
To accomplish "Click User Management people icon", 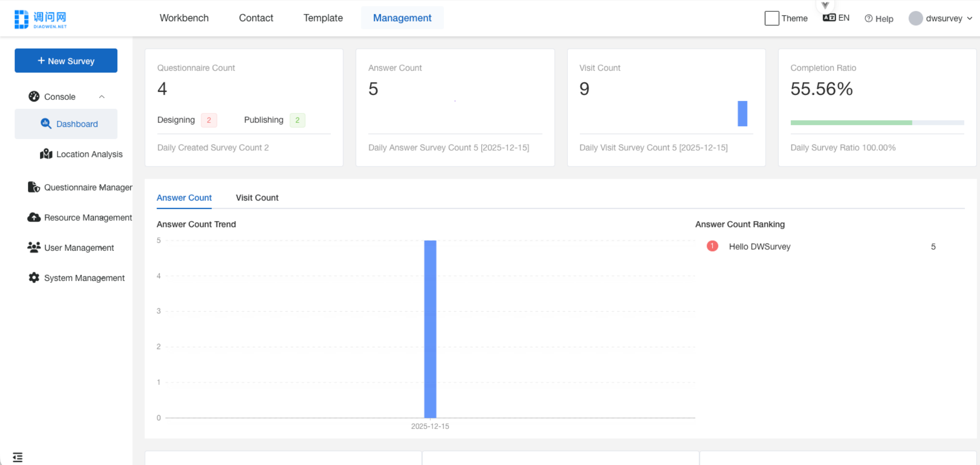I will click(x=34, y=247).
